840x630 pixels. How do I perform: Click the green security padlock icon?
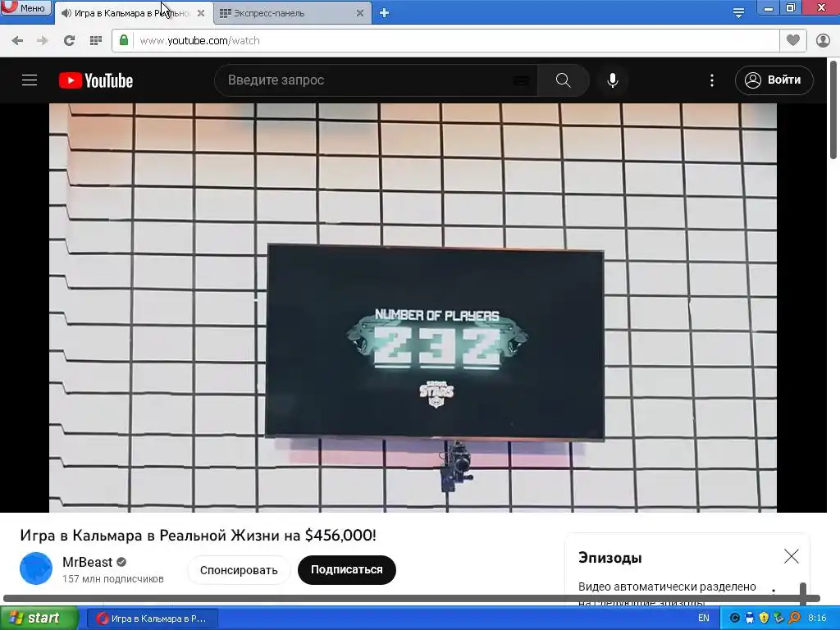(x=124, y=40)
